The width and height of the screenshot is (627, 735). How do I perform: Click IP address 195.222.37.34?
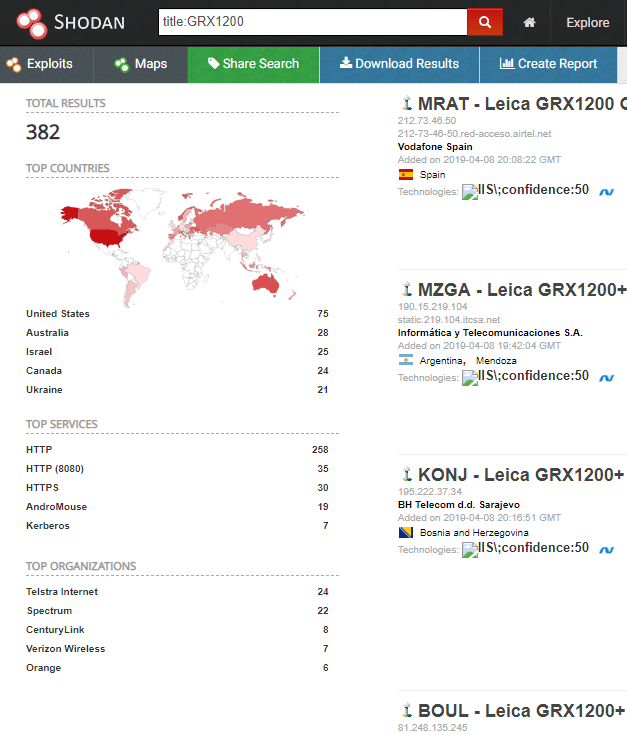click(x=430, y=492)
